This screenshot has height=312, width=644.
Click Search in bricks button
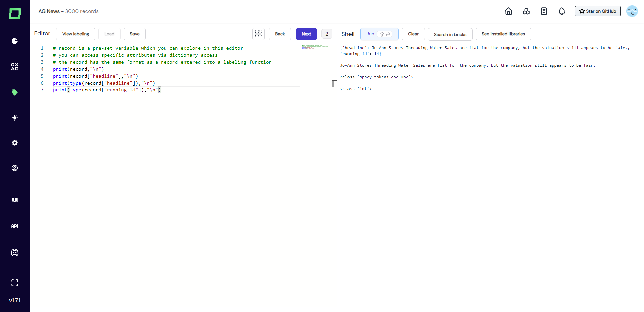[x=450, y=34]
